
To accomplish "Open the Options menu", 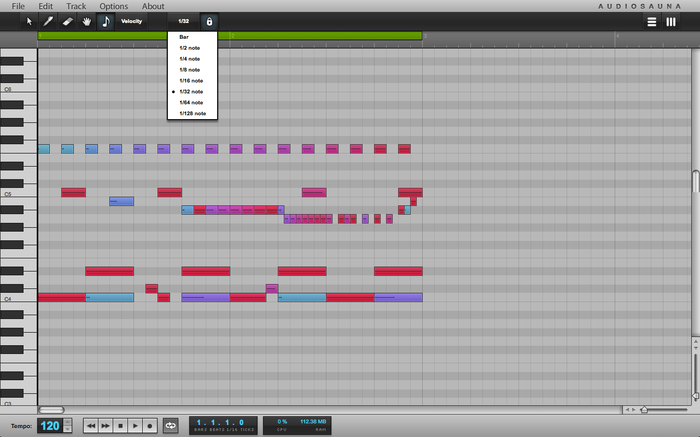I will pos(113,6).
